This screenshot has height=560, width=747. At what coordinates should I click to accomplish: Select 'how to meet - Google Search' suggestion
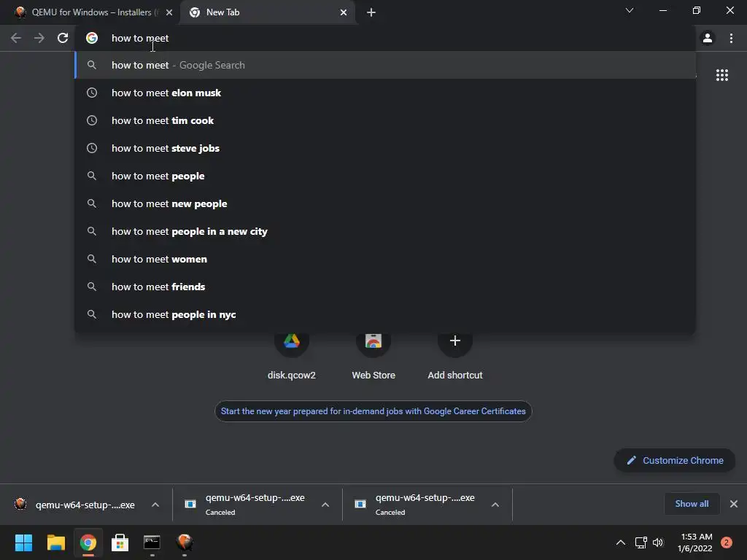click(385, 65)
